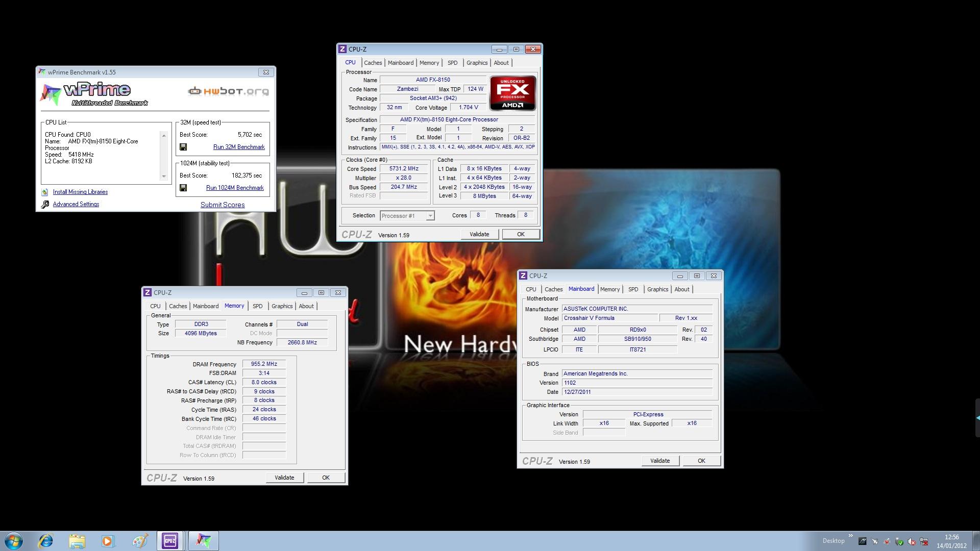
Task: Click Safely Remove Hardware tray icon
Action: (899, 542)
